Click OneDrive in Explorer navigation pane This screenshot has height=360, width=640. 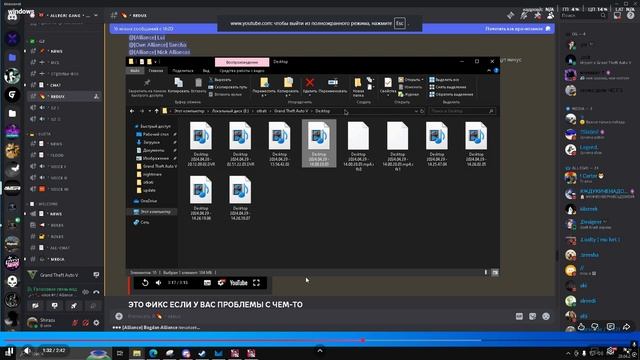tap(149, 201)
